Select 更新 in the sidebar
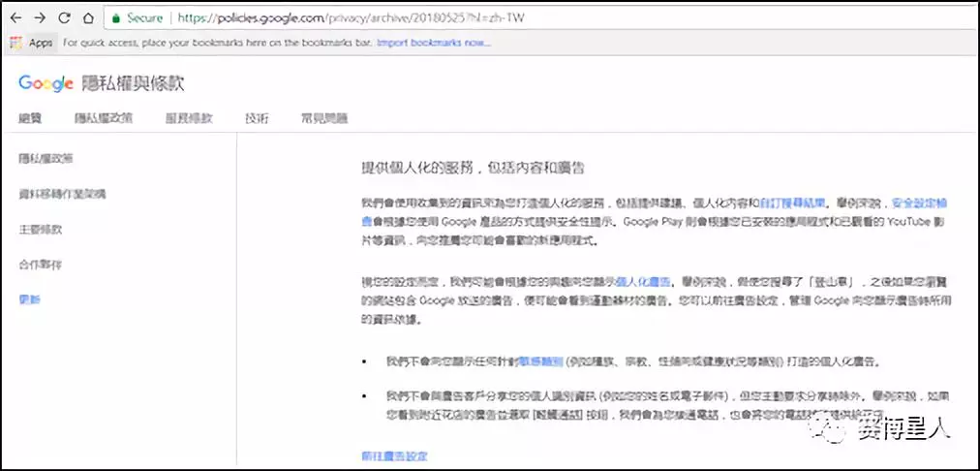This screenshot has width=980, height=471. (29, 299)
